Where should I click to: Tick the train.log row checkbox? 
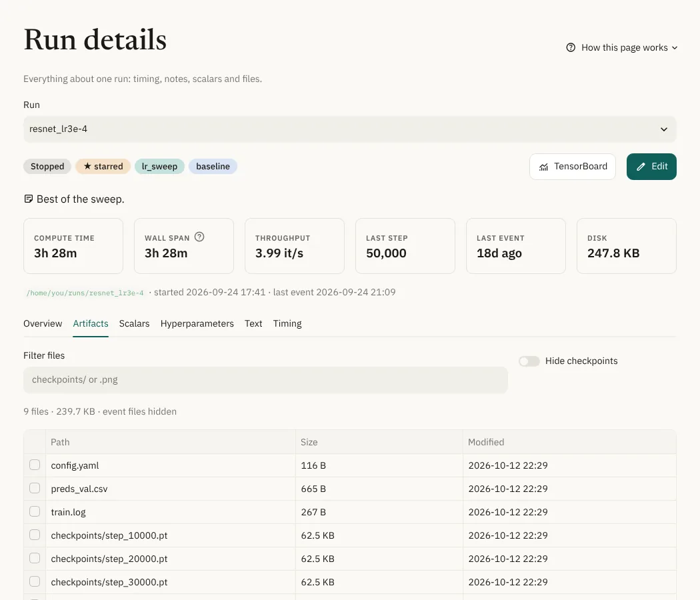(x=35, y=511)
